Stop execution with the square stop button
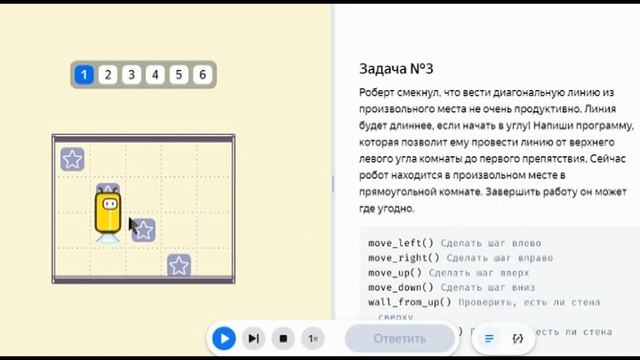 pyautogui.click(x=283, y=338)
